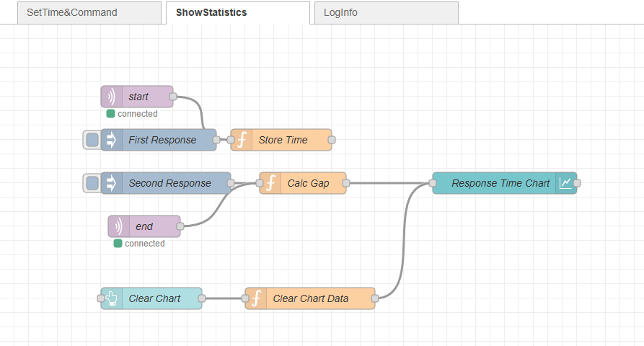Select the Clear Chart Data node label
644x346 pixels.
310,298
